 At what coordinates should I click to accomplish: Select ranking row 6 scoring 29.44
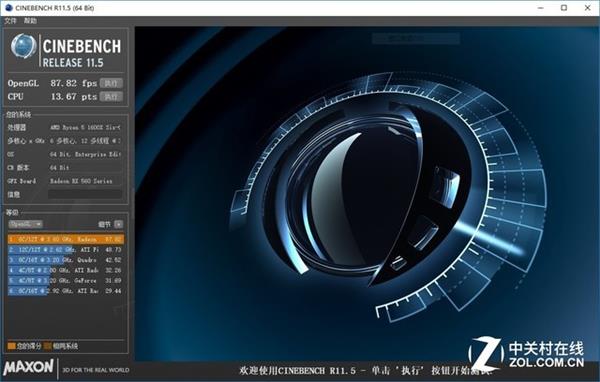[x=65, y=291]
